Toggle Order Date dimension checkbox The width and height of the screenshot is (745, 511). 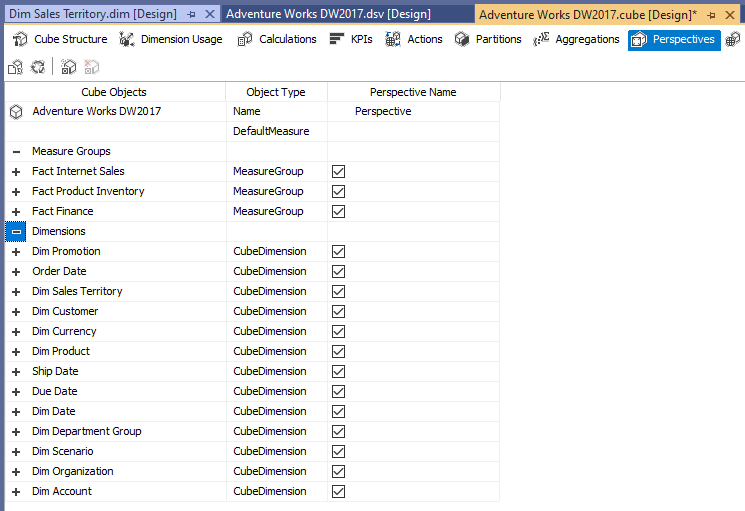(x=338, y=271)
